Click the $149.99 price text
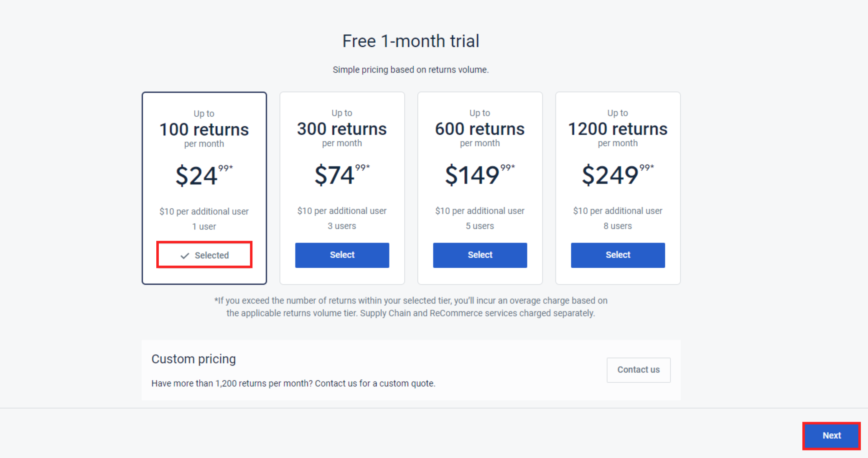 point(480,174)
